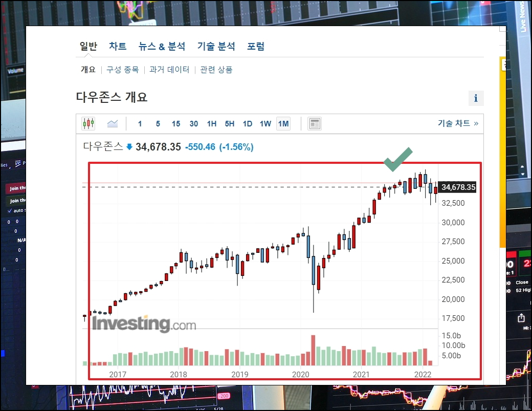Open the 뉴스 & 분석 tab
The height and width of the screenshot is (411, 532).
[162, 46]
